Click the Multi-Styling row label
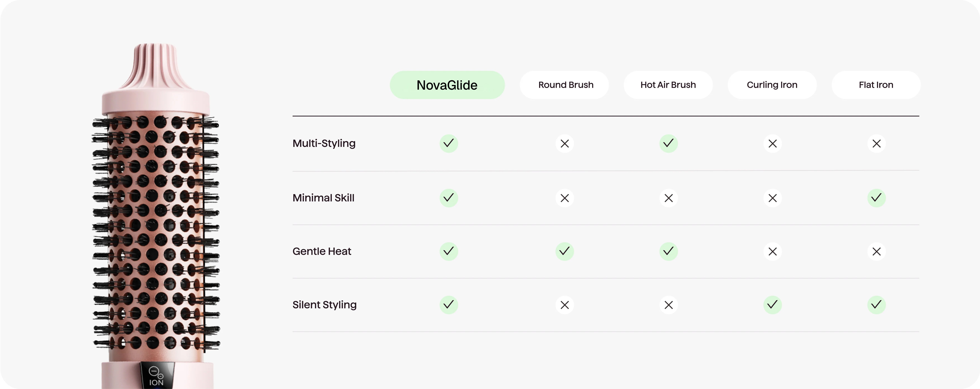The width and height of the screenshot is (980, 389). click(x=324, y=143)
